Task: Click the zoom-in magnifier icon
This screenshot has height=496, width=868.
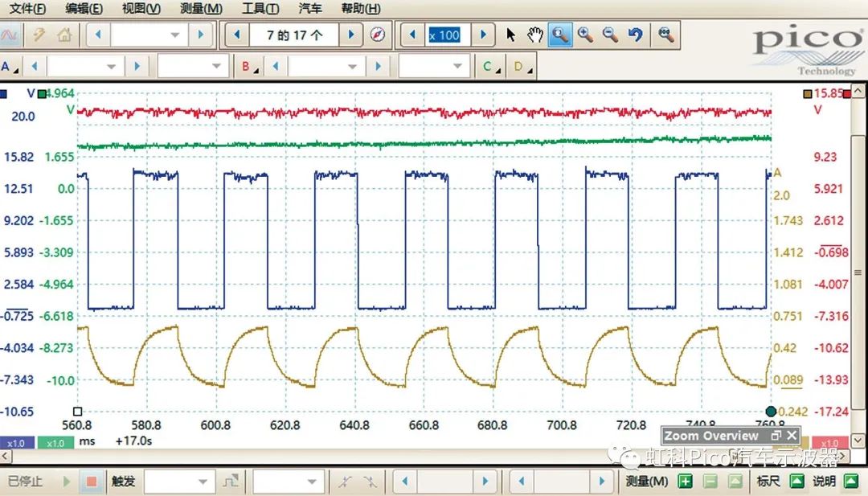Action: (x=585, y=35)
